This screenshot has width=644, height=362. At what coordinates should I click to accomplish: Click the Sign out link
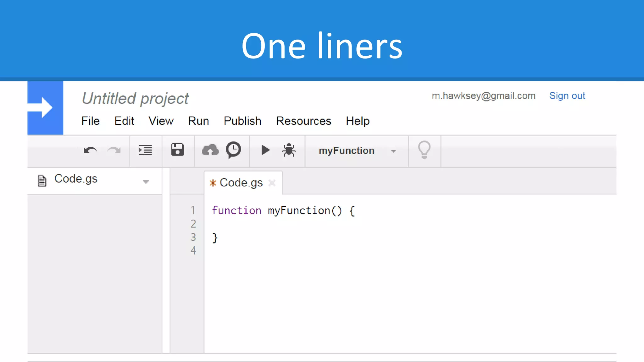tap(567, 96)
